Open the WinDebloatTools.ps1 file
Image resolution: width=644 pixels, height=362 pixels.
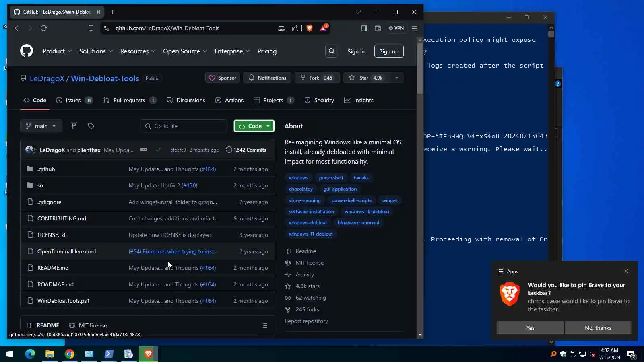tap(64, 301)
